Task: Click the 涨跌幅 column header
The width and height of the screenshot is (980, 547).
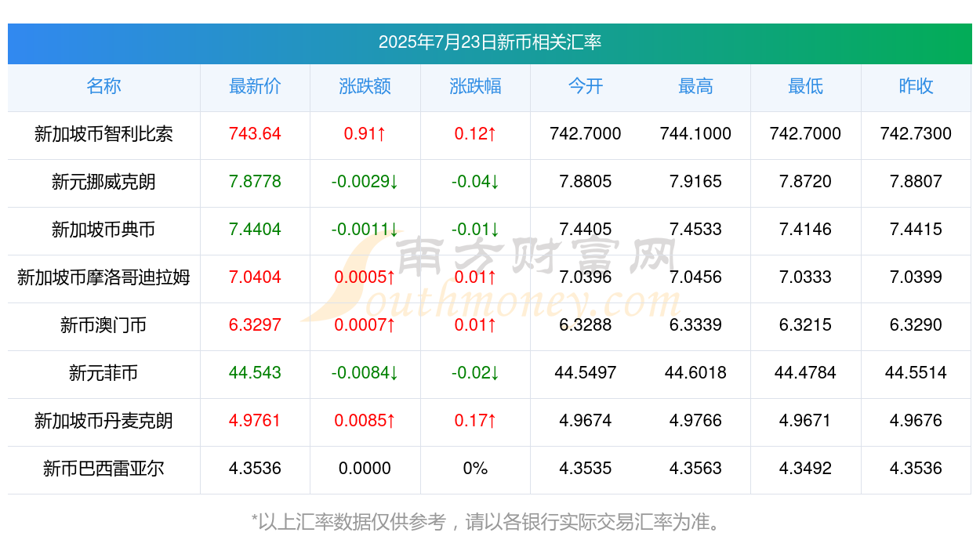Action: 475,86
